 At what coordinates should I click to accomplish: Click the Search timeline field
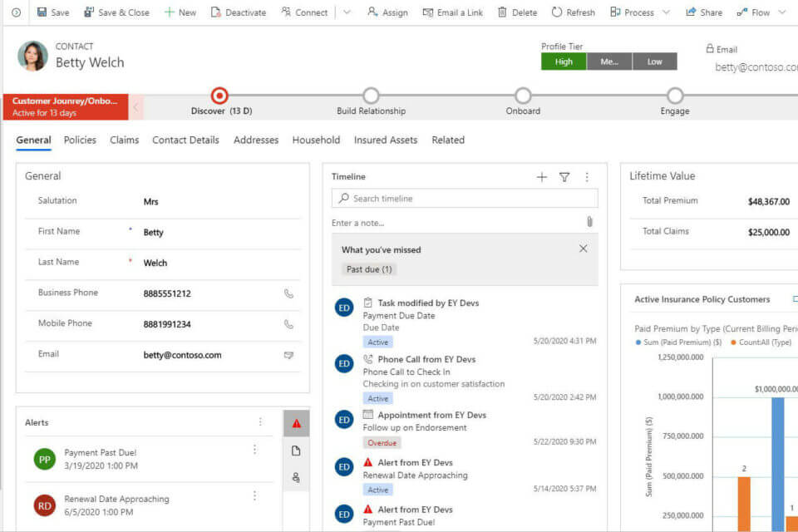pos(465,199)
